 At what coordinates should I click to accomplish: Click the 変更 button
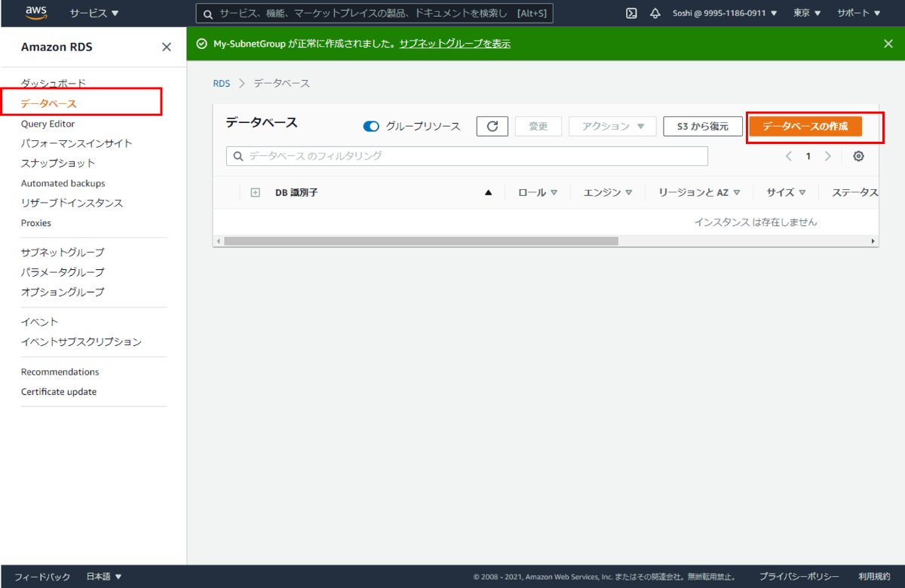538,127
